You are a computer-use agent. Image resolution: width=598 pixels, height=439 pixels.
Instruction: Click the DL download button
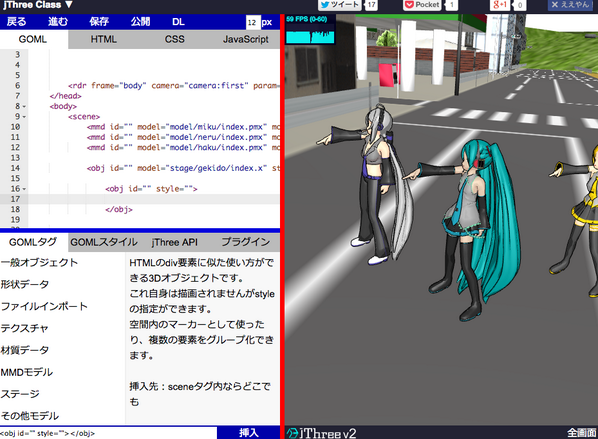(x=178, y=22)
